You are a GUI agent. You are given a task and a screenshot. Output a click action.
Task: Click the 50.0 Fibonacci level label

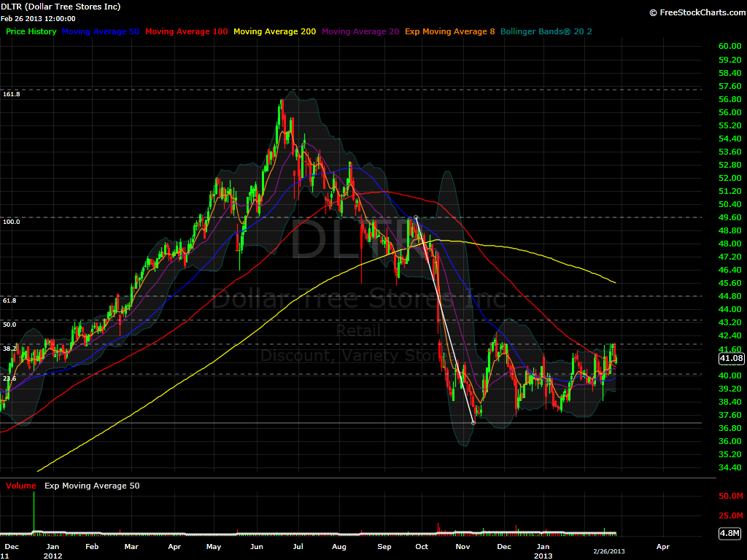9,324
